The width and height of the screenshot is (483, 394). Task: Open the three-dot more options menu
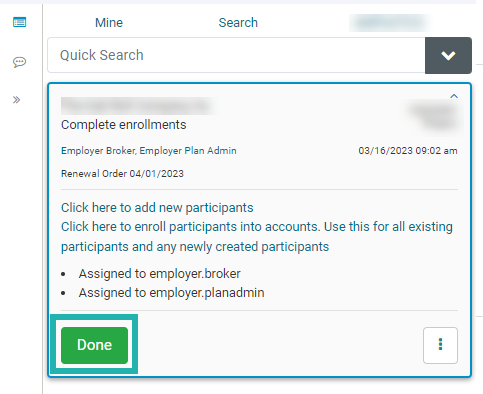click(x=440, y=345)
